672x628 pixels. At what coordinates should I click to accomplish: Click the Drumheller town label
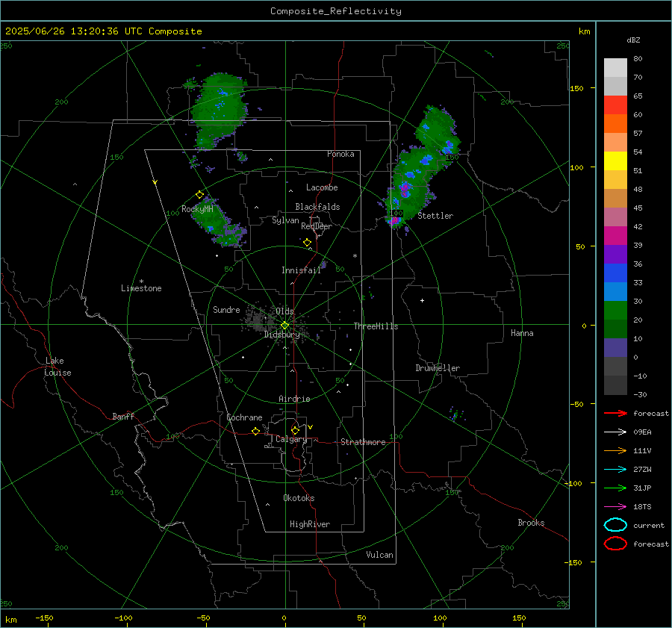(438, 368)
